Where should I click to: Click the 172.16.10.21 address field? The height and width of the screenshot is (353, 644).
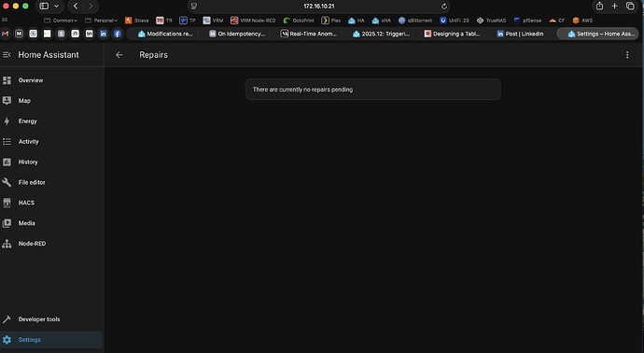click(318, 7)
